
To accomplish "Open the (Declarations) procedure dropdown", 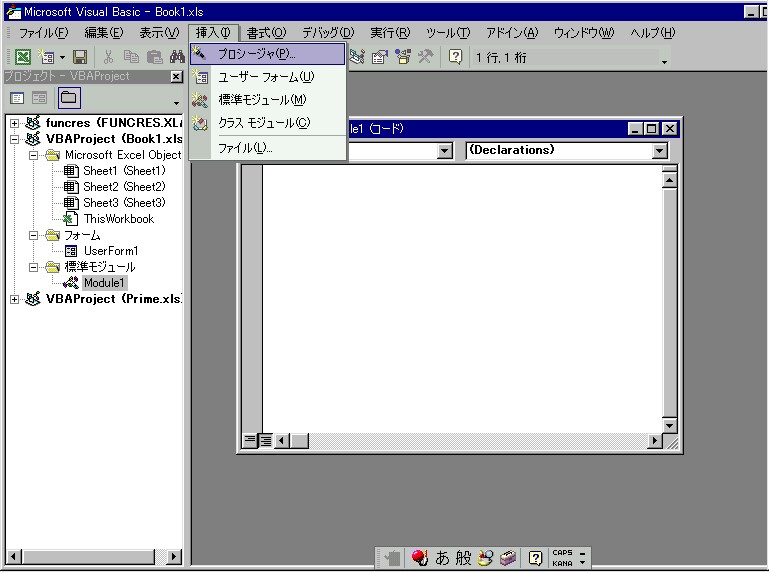I will 660,151.
